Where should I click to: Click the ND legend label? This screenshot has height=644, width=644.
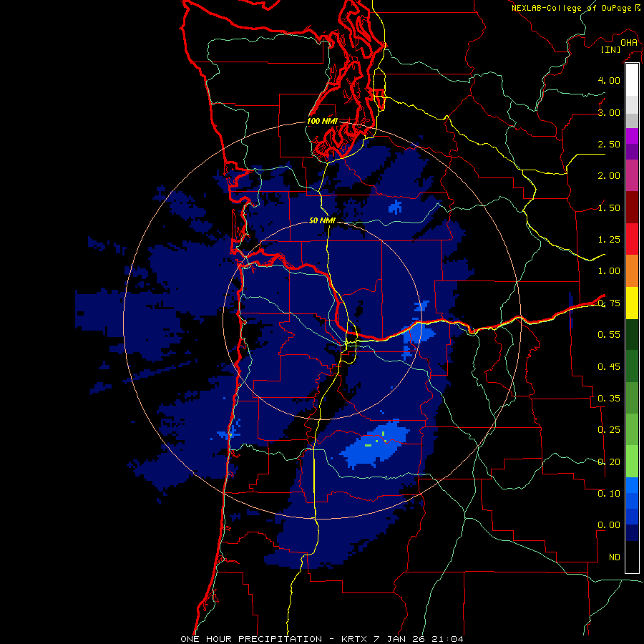[615, 557]
